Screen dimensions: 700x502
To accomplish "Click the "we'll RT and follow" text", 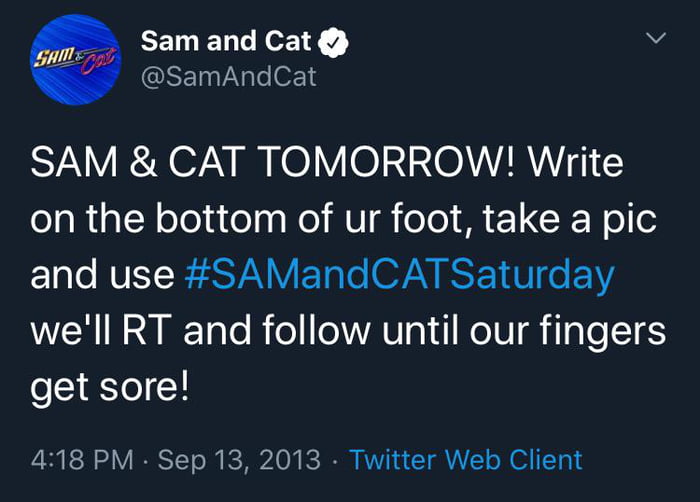I will pos(196,331).
